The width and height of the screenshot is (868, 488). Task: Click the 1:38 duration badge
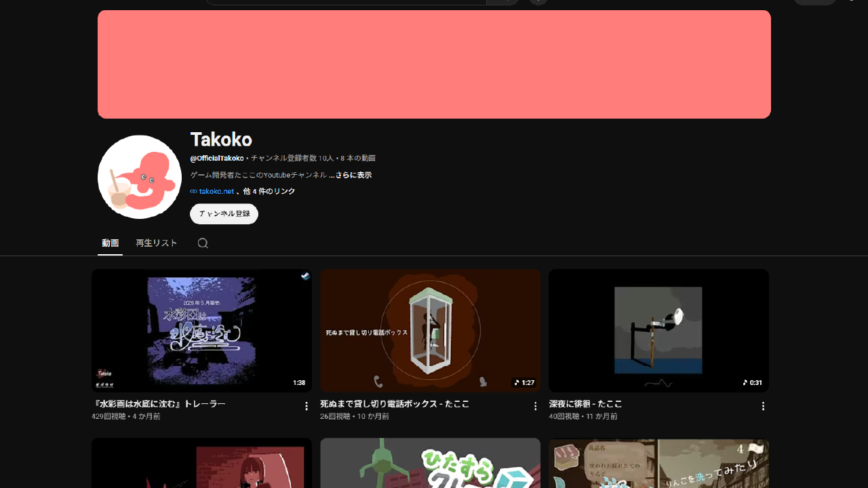tap(299, 383)
